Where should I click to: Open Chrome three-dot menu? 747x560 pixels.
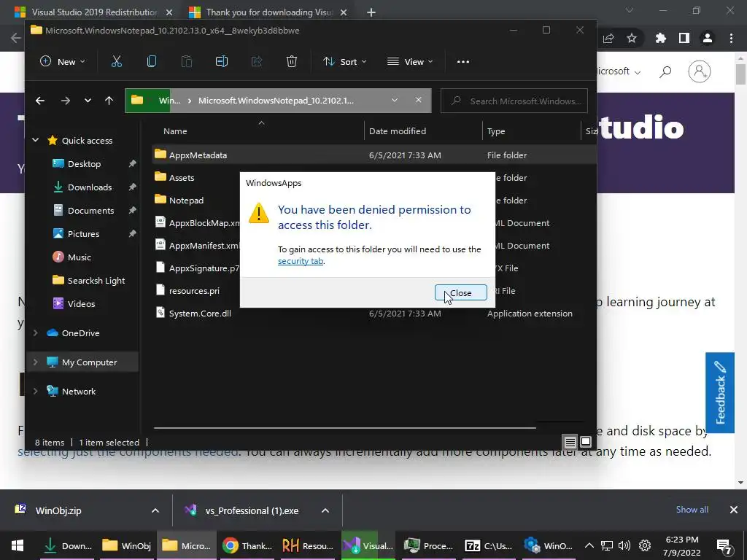[x=731, y=38]
